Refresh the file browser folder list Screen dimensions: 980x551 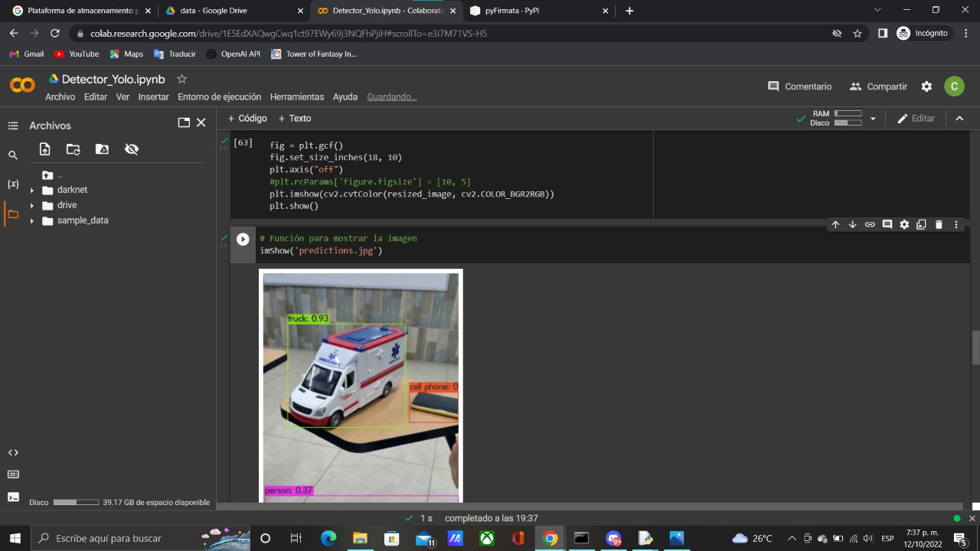point(73,149)
